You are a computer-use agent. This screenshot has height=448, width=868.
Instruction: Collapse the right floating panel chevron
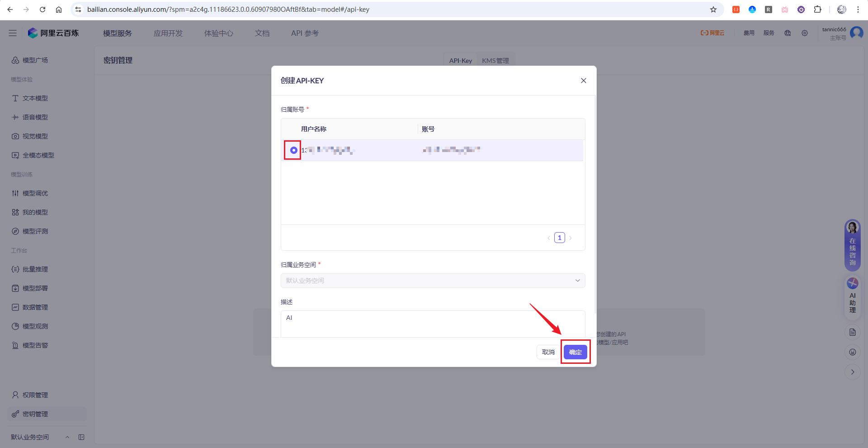point(853,372)
